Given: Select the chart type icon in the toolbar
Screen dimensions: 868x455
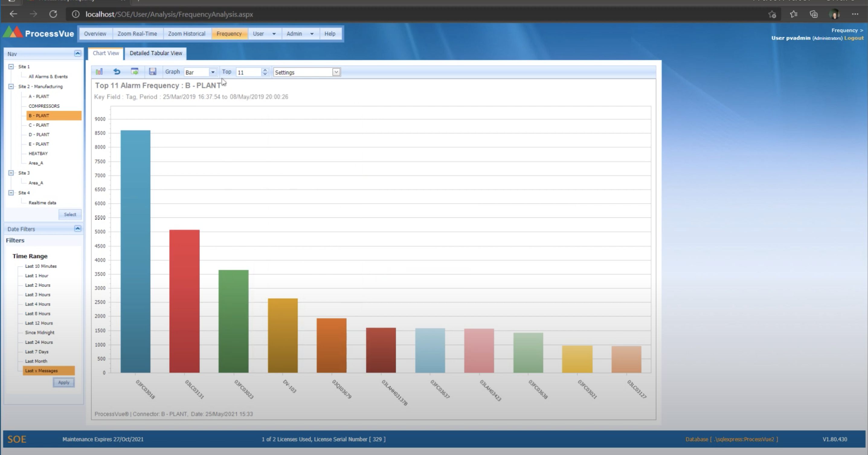Looking at the screenshot, I should coord(99,71).
